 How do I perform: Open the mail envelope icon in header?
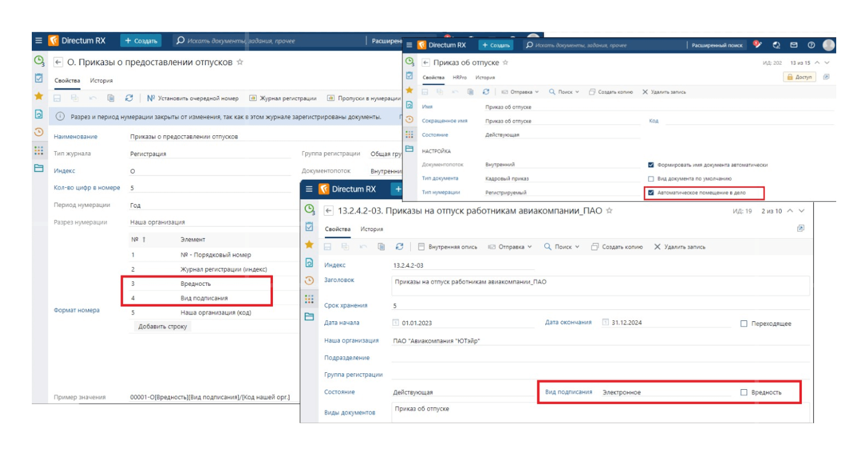794,45
